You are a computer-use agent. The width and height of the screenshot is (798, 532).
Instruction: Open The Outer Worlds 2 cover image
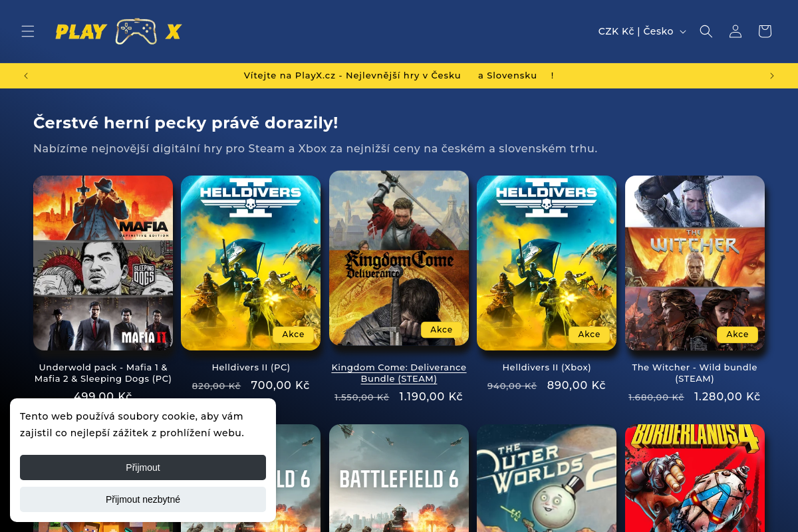547,478
